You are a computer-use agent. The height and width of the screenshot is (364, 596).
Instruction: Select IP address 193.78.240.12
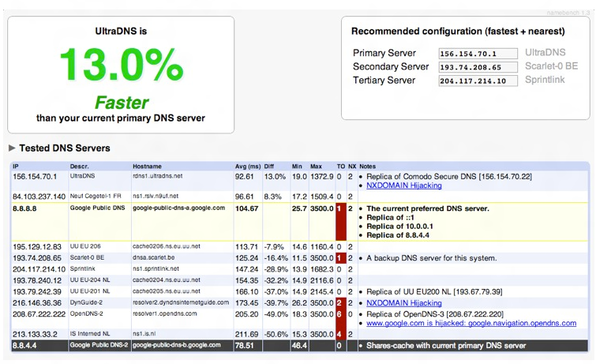point(37,281)
